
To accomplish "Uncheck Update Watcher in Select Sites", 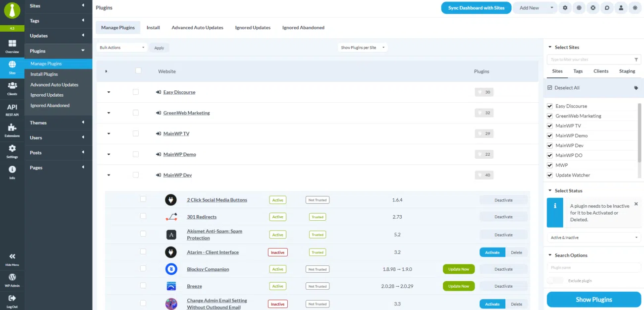I will (550, 175).
